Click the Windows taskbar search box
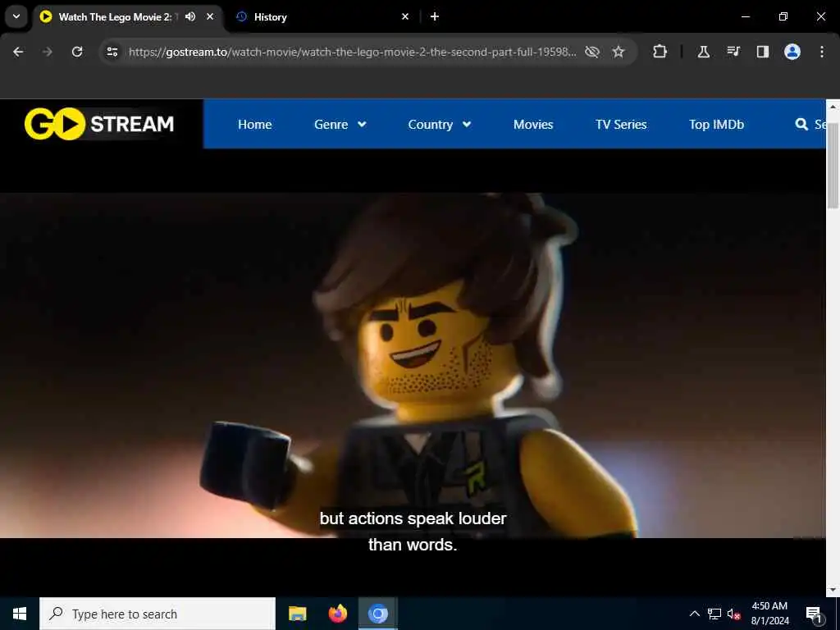 pyautogui.click(x=157, y=614)
